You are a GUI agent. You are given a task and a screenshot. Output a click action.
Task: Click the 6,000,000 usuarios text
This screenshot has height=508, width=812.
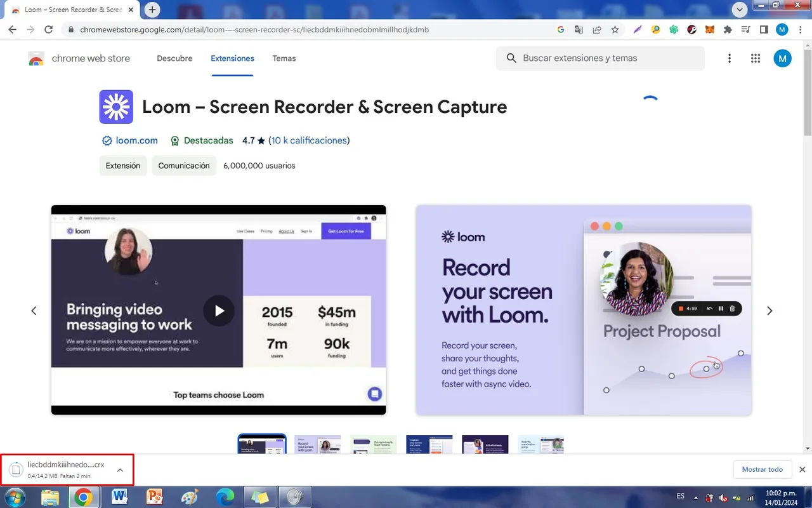(x=259, y=166)
